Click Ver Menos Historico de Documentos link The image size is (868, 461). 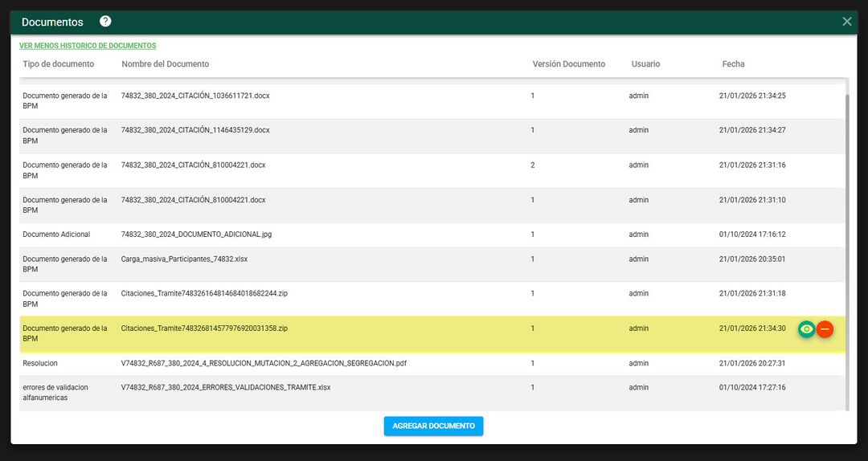[88, 46]
